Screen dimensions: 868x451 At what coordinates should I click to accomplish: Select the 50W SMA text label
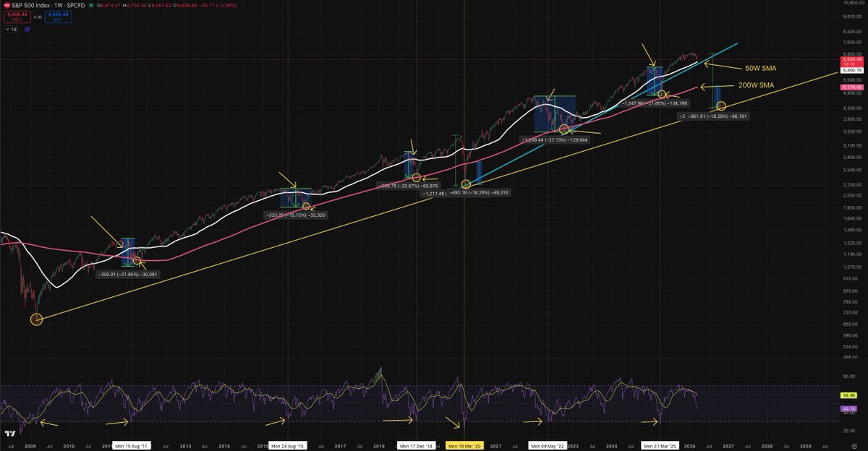point(760,67)
